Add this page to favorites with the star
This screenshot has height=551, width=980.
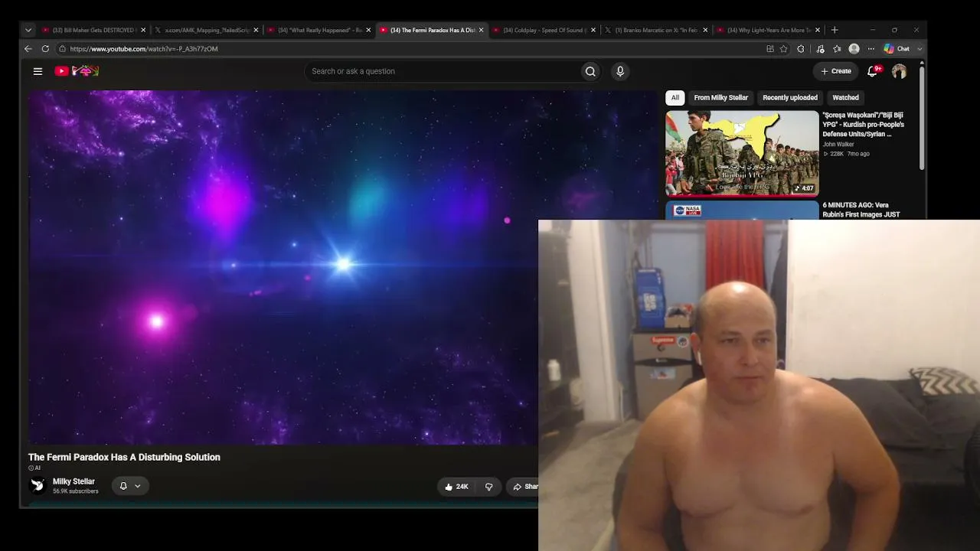[784, 49]
